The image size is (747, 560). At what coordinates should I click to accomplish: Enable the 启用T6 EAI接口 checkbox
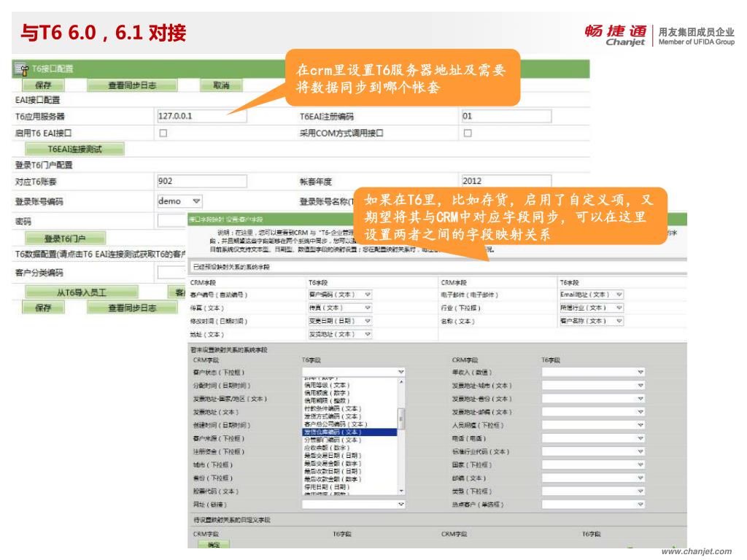click(163, 133)
